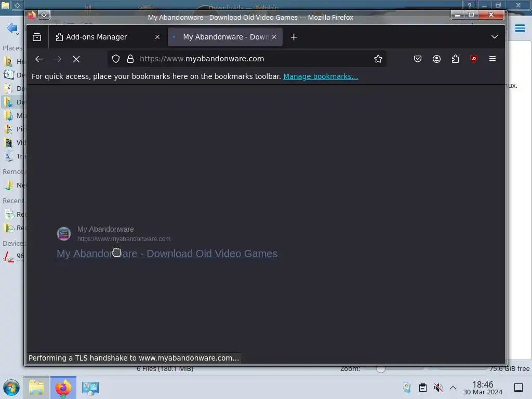532x399 pixels.
Task: Select the Desktop place icon in Dolphin
Action: pyautogui.click(x=9, y=75)
